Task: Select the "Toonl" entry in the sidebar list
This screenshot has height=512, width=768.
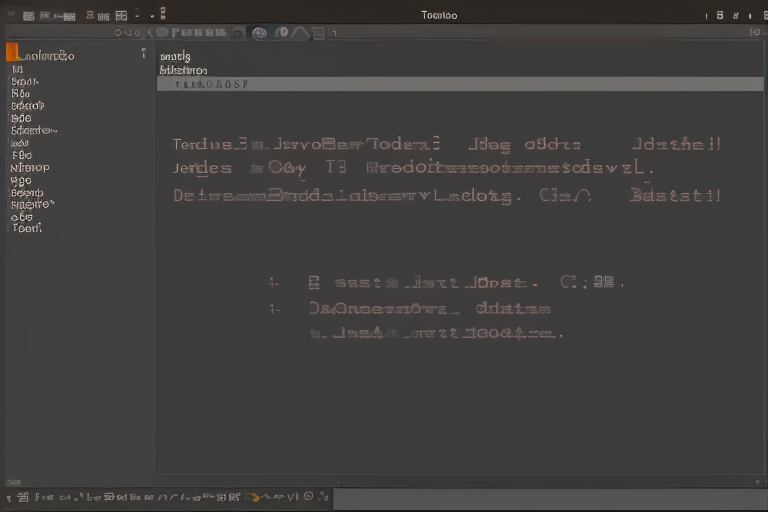Action: [x=27, y=228]
